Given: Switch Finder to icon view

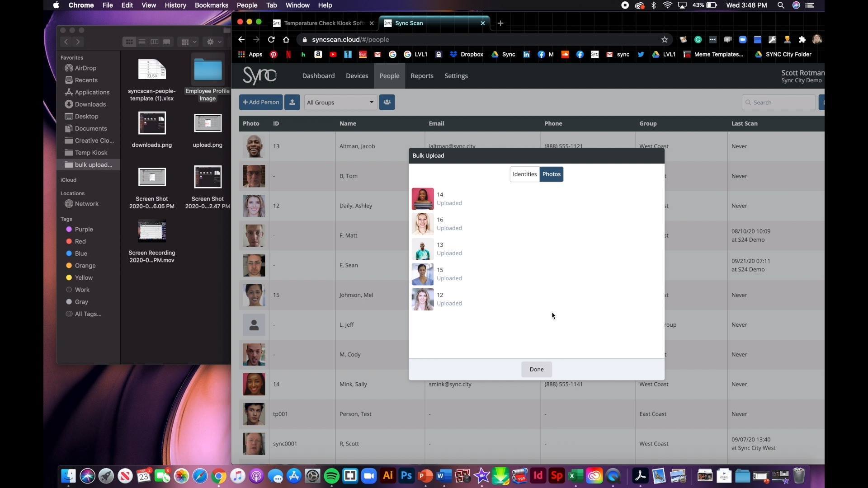Looking at the screenshot, I should (129, 42).
